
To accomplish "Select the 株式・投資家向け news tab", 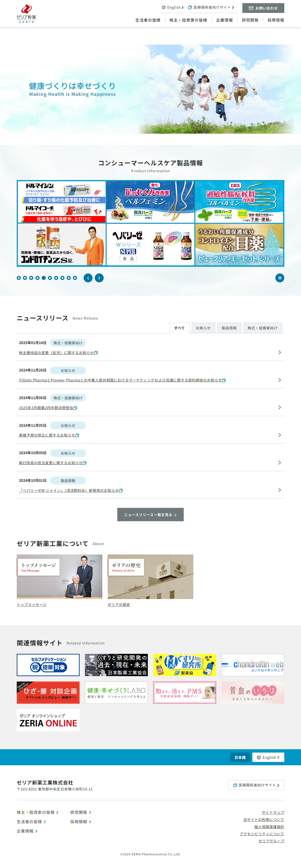I will tap(263, 328).
